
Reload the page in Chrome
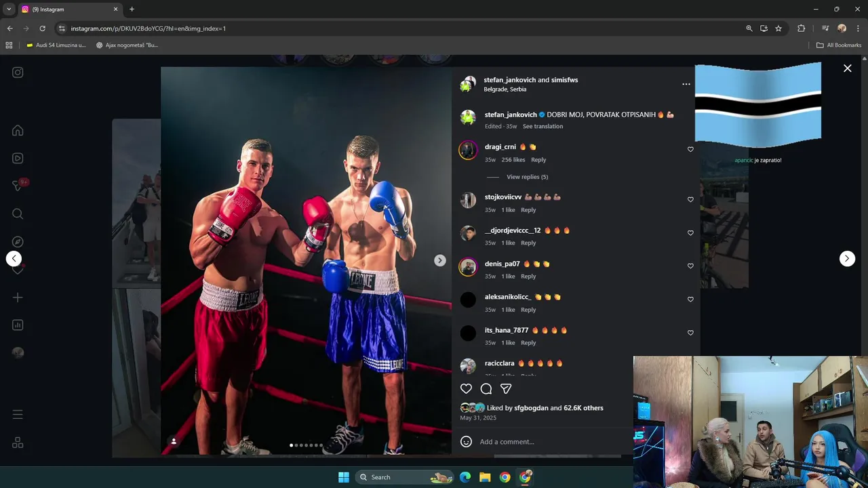[x=42, y=28]
